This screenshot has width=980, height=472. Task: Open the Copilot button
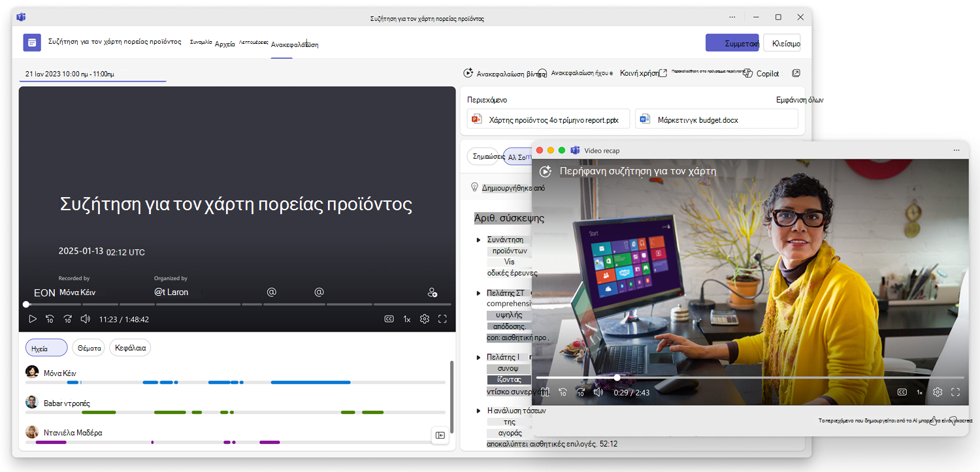pos(761,74)
